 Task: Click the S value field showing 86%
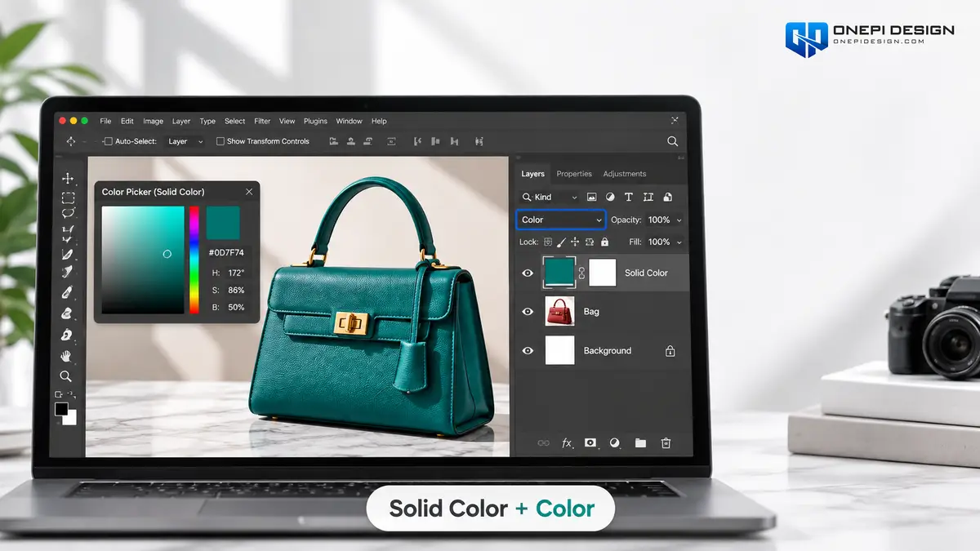[236, 290]
